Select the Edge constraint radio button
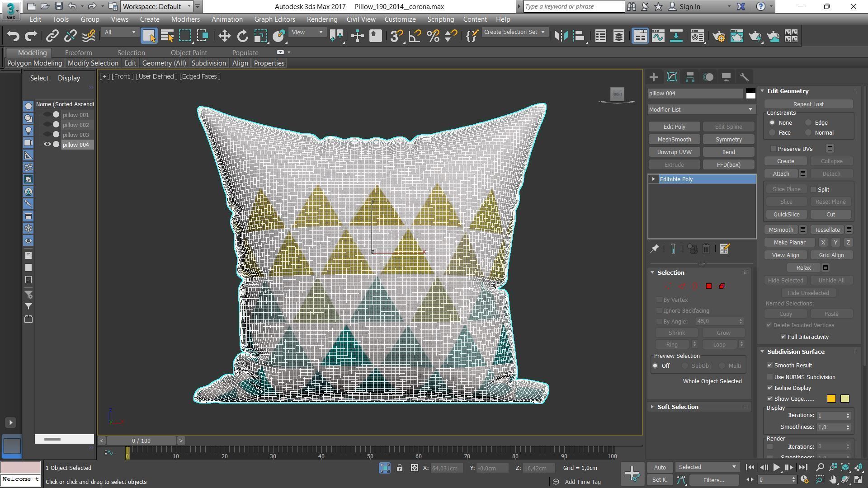Image resolution: width=868 pixels, height=488 pixels. coord(808,122)
